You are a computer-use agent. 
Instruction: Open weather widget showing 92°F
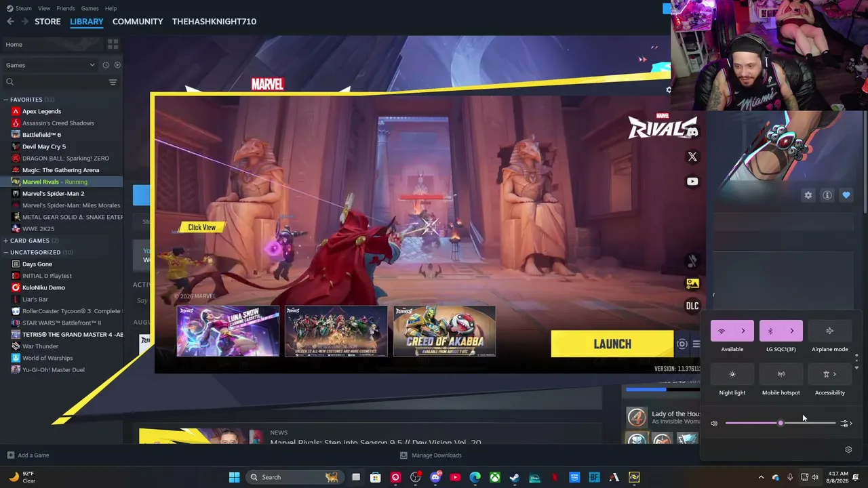click(22, 477)
